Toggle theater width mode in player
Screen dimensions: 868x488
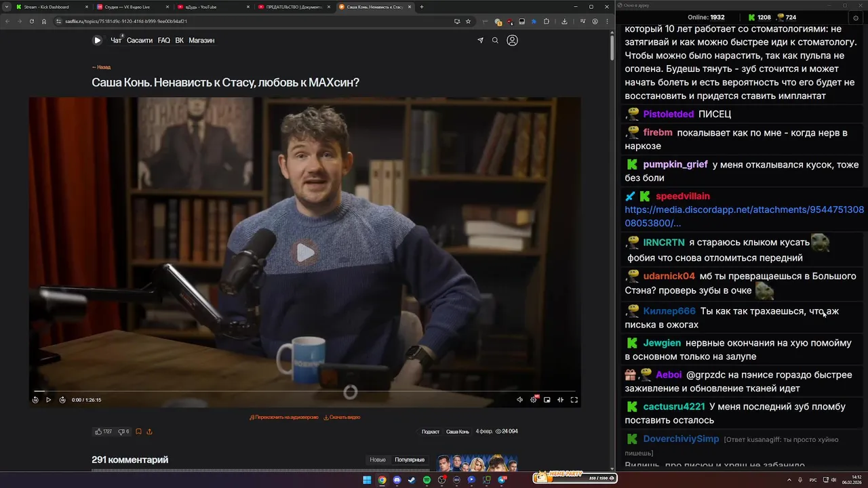pos(560,400)
